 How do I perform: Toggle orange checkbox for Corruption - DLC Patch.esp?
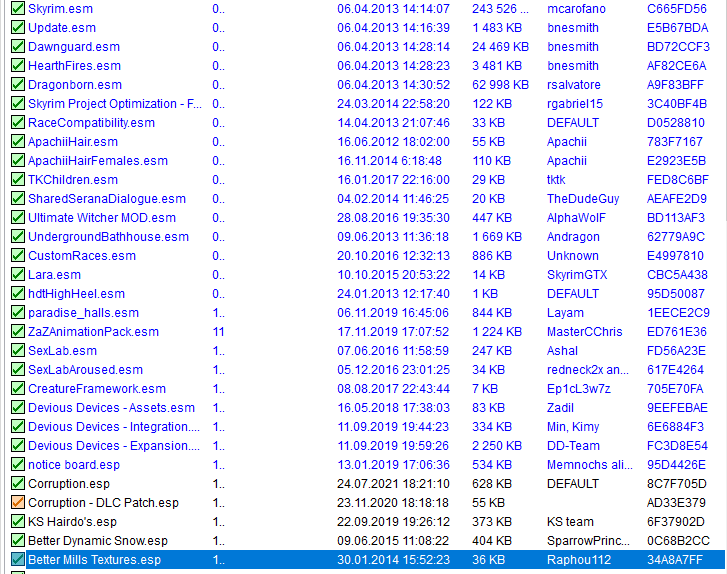pos(18,503)
